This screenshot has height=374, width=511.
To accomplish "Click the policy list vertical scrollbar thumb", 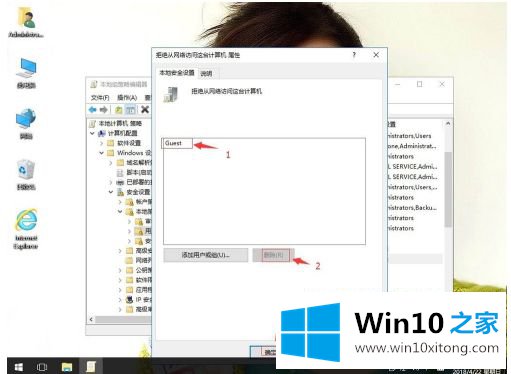I will (x=448, y=189).
